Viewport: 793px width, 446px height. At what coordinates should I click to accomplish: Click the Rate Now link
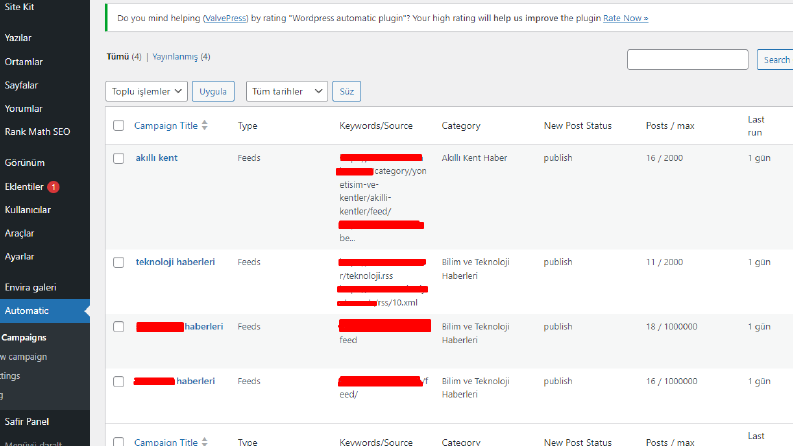coord(626,18)
